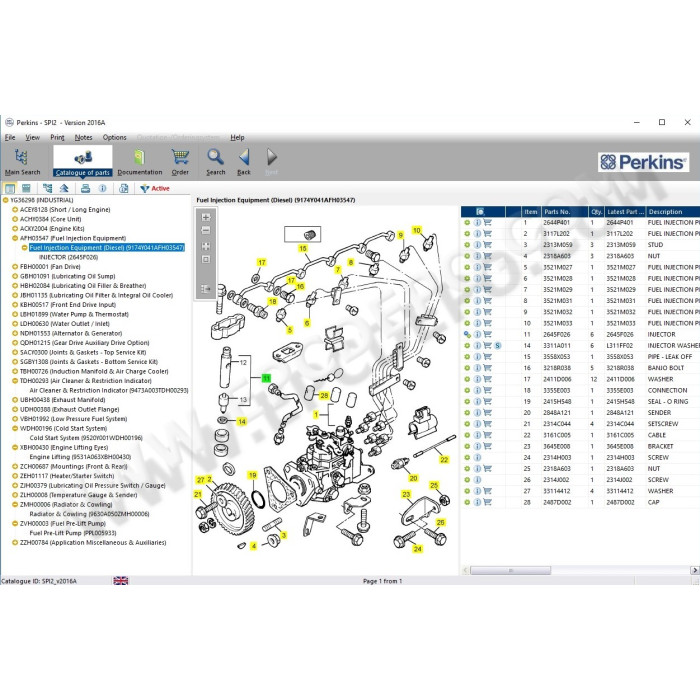
Task: Open the File menu
Action: pyautogui.click(x=10, y=138)
